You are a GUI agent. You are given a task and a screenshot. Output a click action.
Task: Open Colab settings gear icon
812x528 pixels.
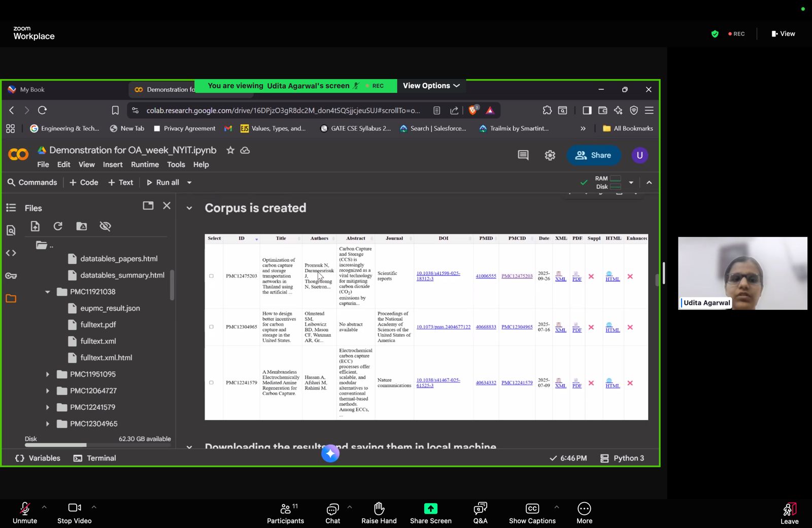click(550, 155)
